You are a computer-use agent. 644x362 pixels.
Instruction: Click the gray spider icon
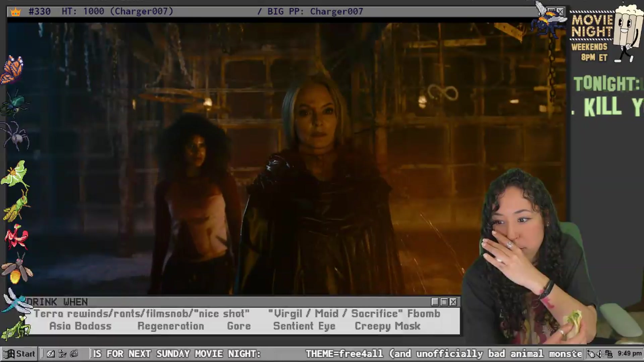point(15,136)
